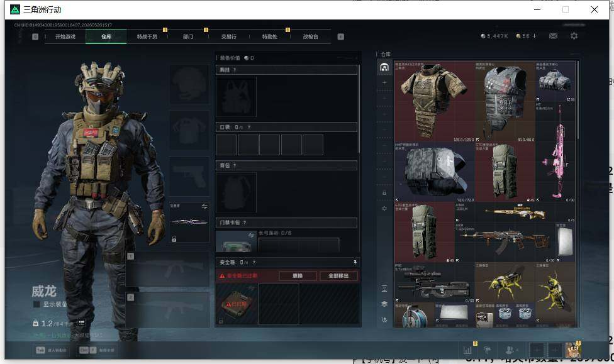Open the 部门 tab

[188, 36]
